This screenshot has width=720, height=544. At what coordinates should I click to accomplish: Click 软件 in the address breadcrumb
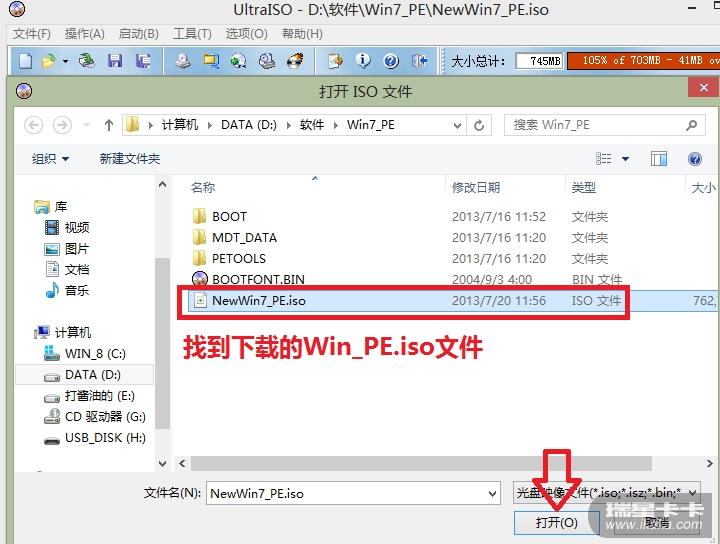pyautogui.click(x=312, y=125)
